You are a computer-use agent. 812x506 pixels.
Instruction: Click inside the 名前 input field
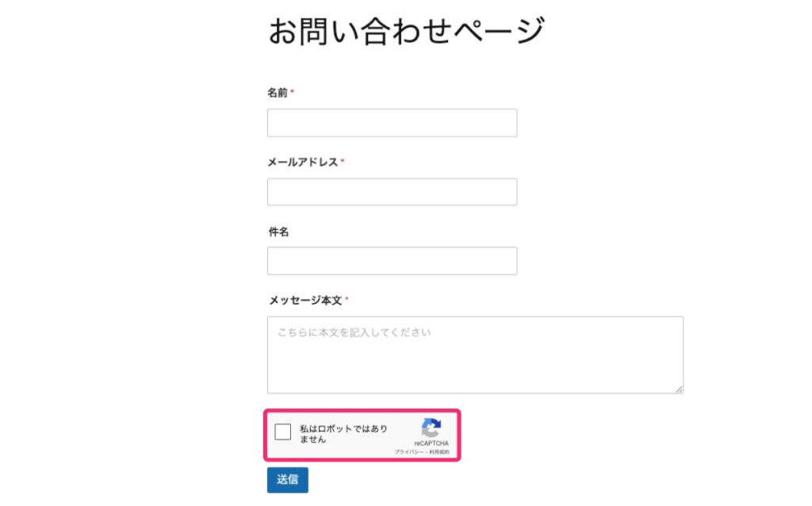[x=392, y=122]
